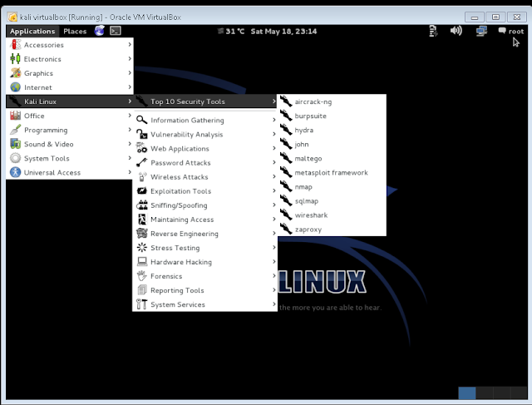Expand the Graphics submenu arrow
Image resolution: width=532 pixels, height=405 pixels.
130,73
